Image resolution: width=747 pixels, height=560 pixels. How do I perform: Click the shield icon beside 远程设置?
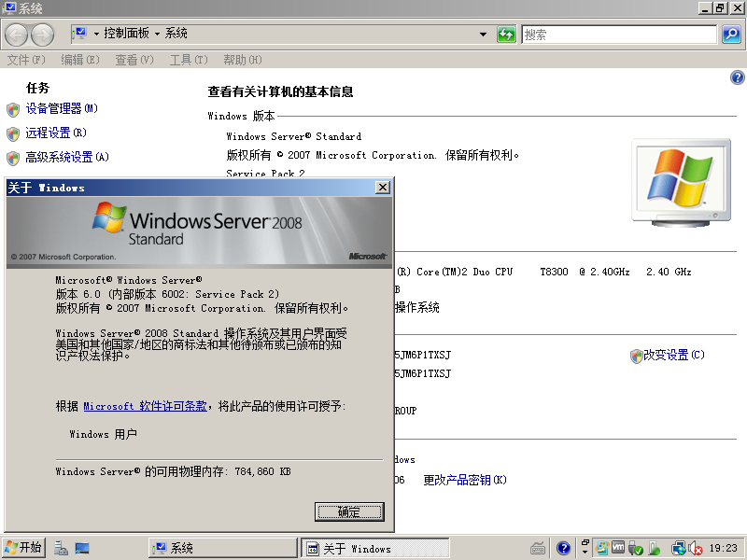tap(13, 133)
